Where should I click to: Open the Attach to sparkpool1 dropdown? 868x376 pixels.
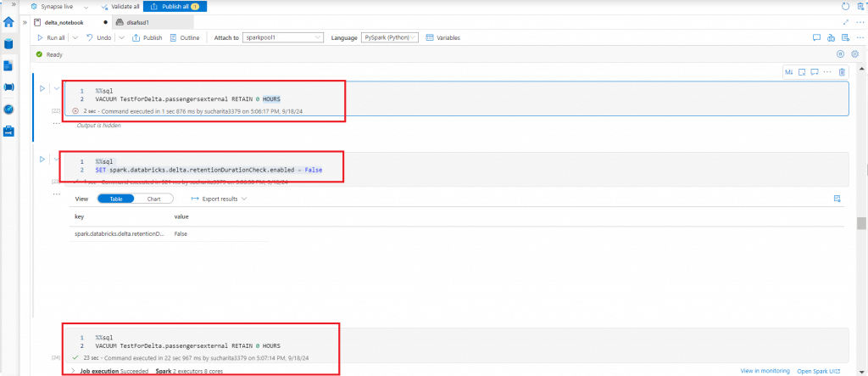tap(283, 37)
